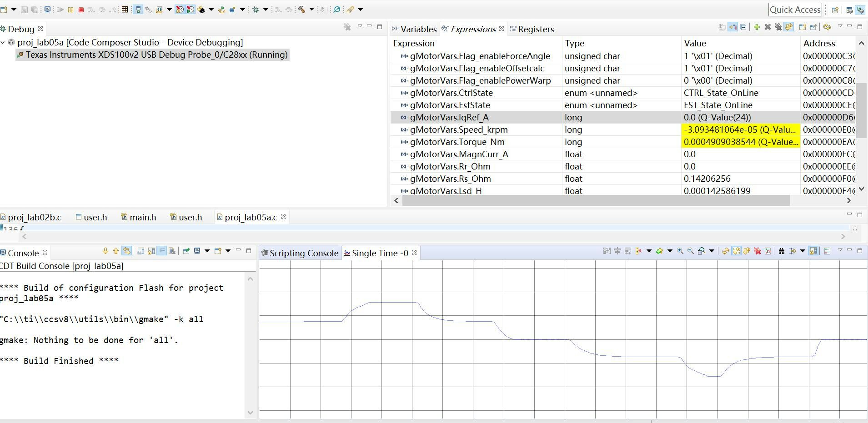The image size is (868, 423).
Task: Open the Expressions view menu triangle
Action: click(840, 26)
